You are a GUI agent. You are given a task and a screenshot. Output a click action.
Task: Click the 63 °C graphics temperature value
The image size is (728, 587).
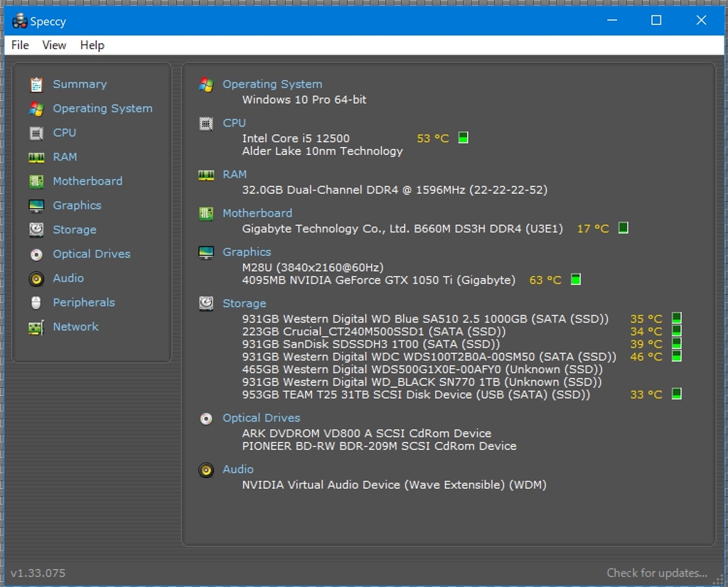[545, 280]
